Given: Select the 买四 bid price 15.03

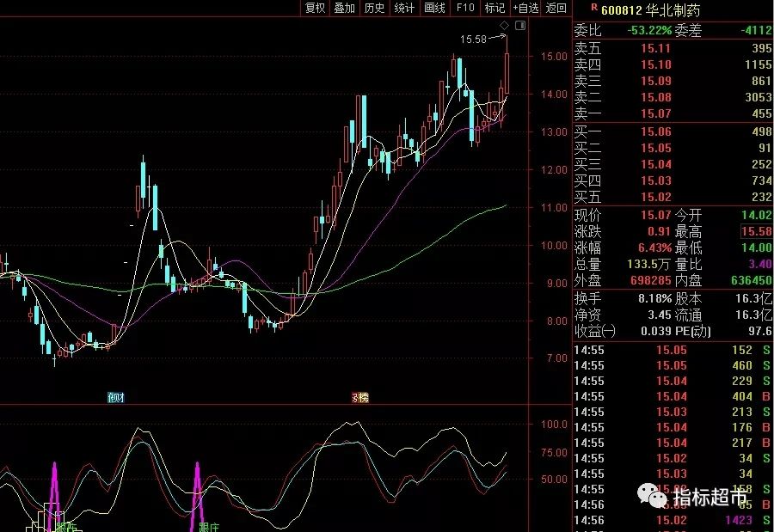Looking at the screenshot, I should (655, 180).
